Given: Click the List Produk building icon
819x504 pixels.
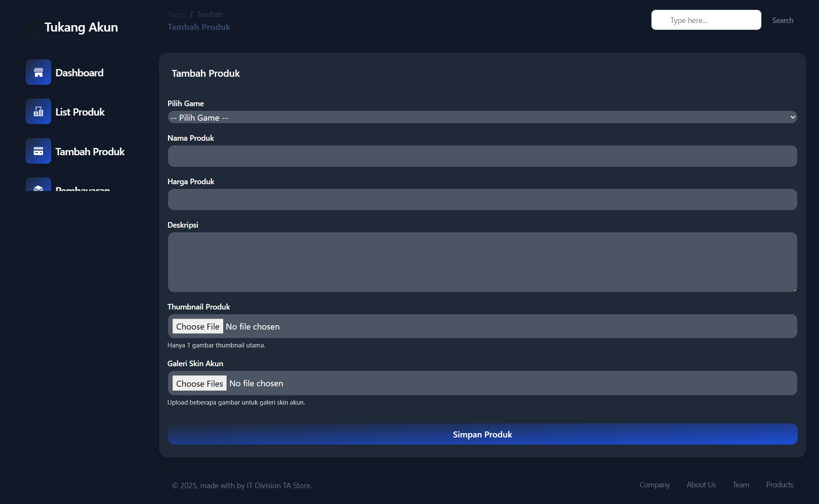Looking at the screenshot, I should (x=38, y=112).
